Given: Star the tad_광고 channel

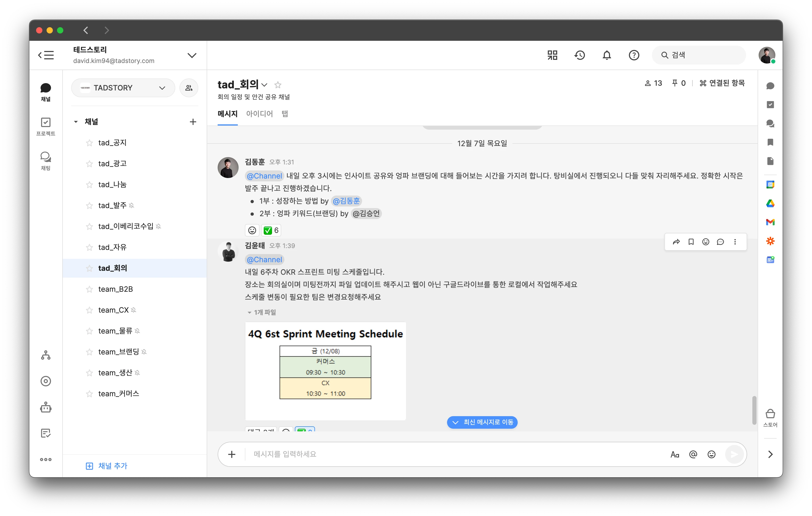Looking at the screenshot, I should click(x=89, y=164).
